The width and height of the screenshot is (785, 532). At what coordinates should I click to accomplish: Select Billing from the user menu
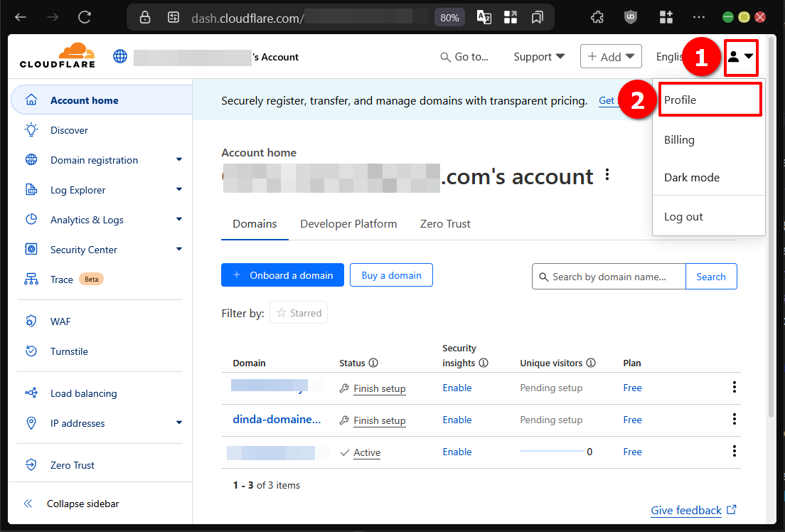(709, 140)
